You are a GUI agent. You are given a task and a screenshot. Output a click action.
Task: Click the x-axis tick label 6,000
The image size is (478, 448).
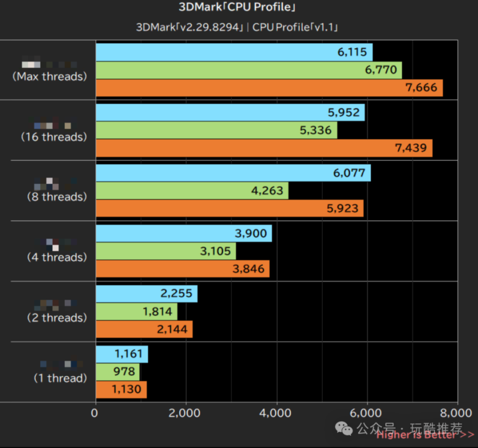[366, 413]
